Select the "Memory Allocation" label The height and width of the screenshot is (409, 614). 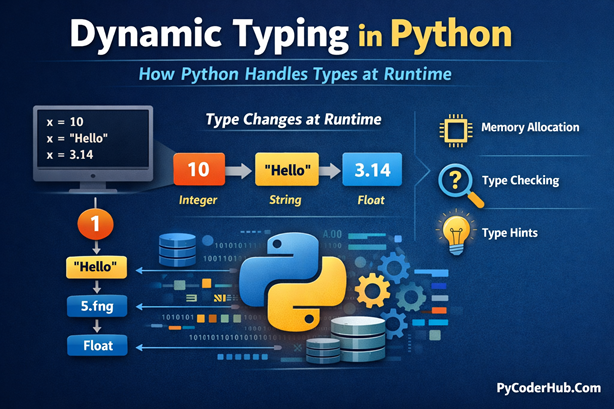pyautogui.click(x=530, y=127)
